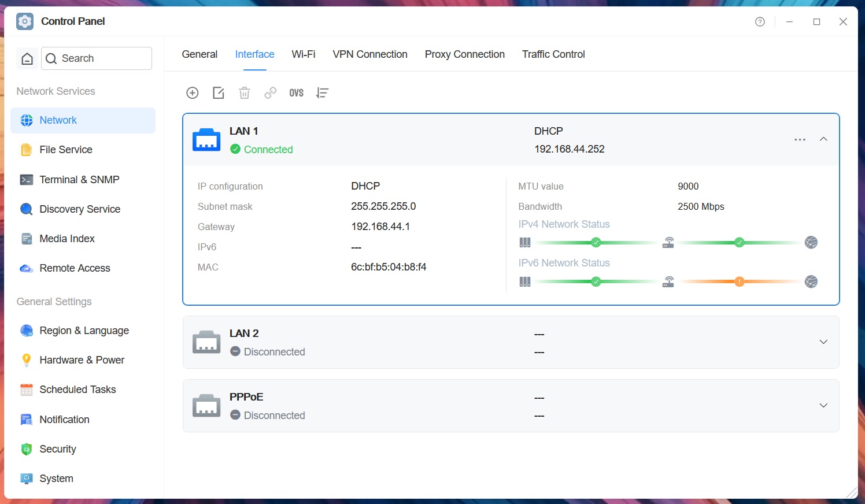
Task: Open Discovery Service settings
Action: pos(83,209)
